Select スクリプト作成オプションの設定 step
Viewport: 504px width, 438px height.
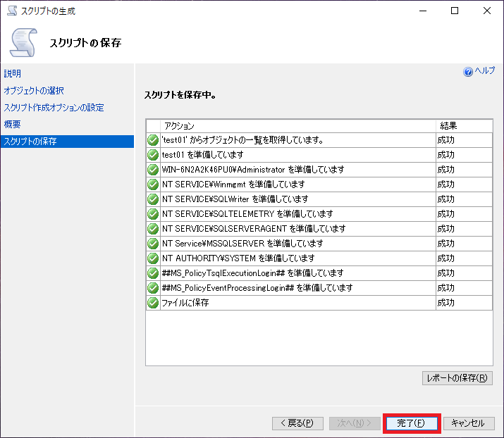point(54,107)
